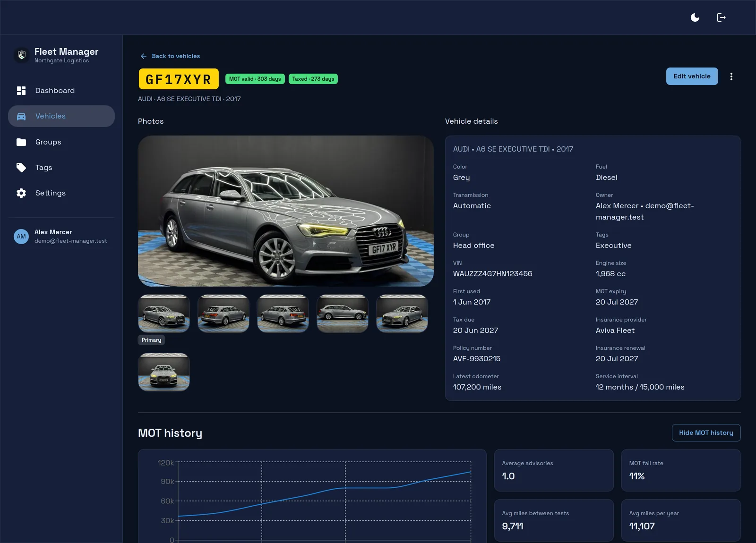This screenshot has height=543, width=756.
Task: Click the owner value Alex Mercer email
Action: coord(644,212)
